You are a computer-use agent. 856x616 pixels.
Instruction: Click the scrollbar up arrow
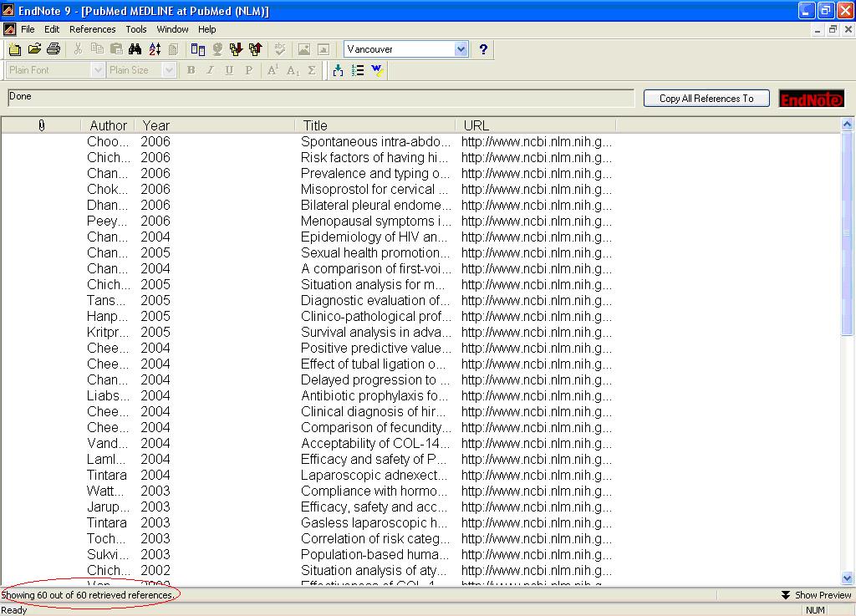coord(848,125)
